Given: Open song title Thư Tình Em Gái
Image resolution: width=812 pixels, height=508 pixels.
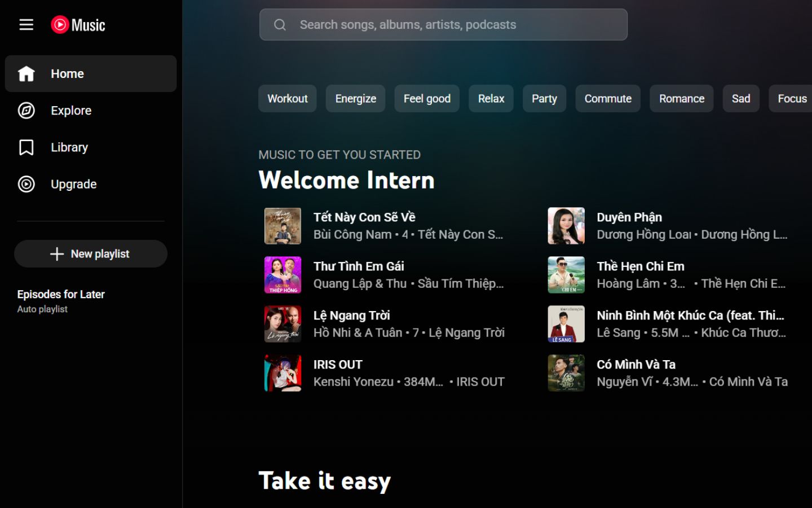Looking at the screenshot, I should coord(359,266).
